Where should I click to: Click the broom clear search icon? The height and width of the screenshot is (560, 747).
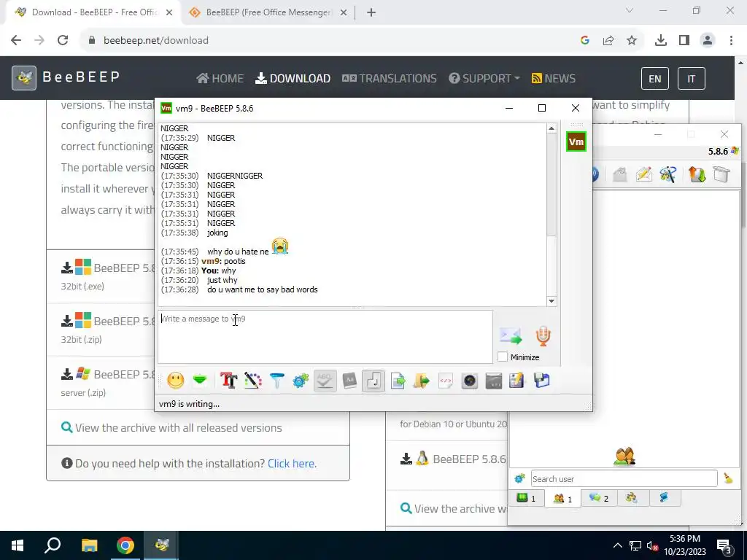pos(729,478)
